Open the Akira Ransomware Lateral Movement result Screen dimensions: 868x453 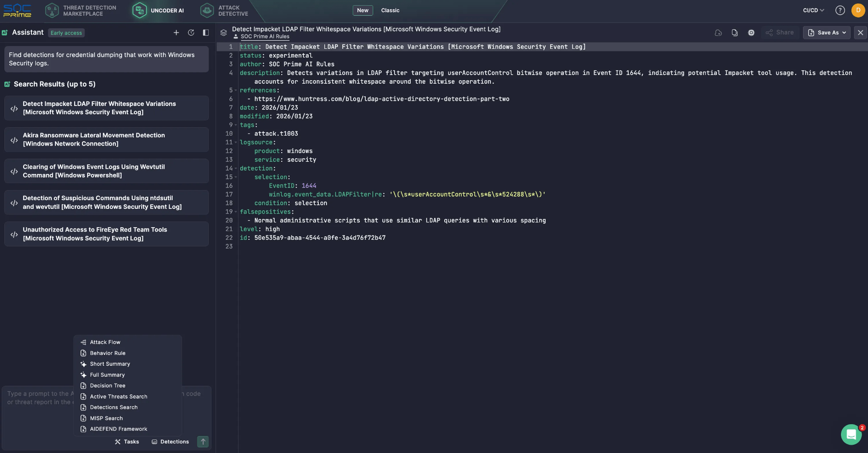[106, 140]
